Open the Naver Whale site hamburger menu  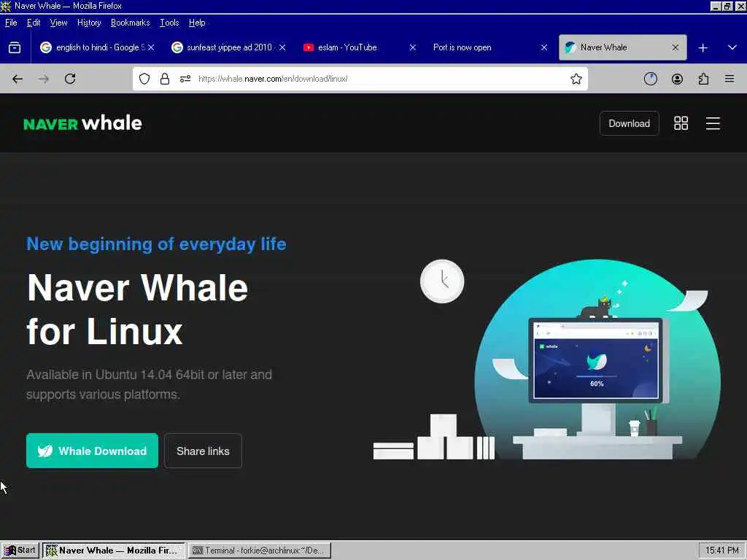click(713, 123)
